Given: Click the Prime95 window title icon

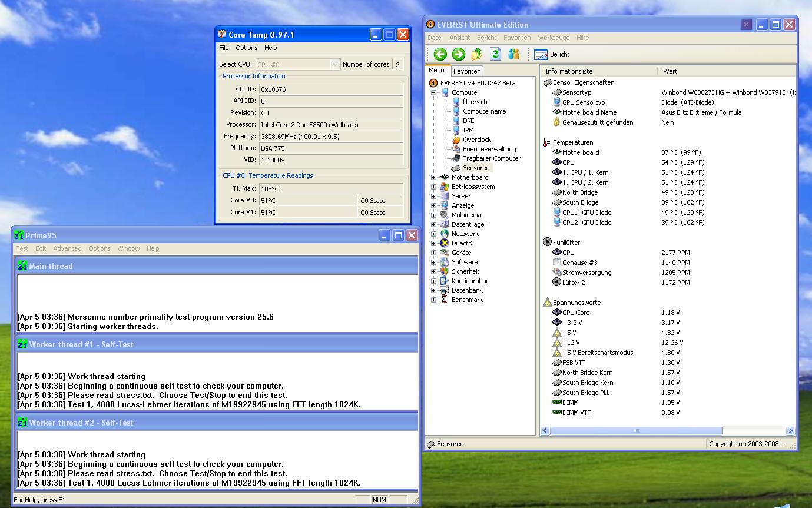Looking at the screenshot, I should (19, 235).
